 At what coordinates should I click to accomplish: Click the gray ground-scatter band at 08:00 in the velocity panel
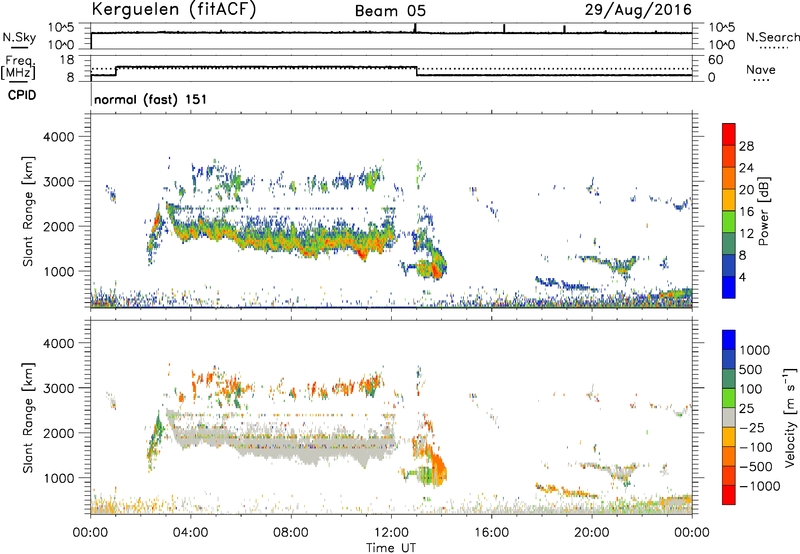point(291,444)
